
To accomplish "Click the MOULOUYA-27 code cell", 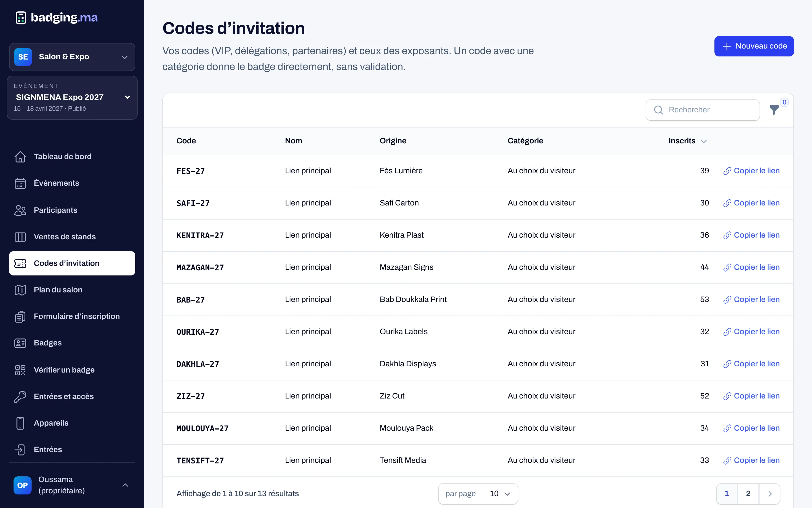I will [x=202, y=428].
